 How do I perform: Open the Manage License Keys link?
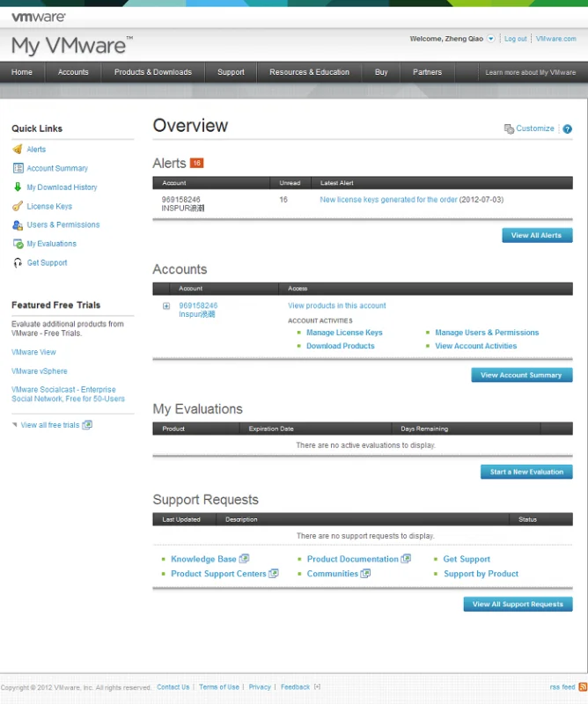coord(344,333)
